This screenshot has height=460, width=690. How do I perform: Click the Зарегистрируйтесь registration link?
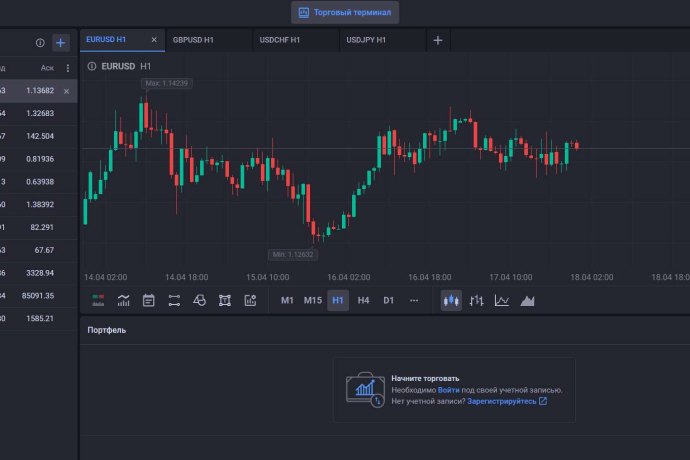tap(507, 401)
